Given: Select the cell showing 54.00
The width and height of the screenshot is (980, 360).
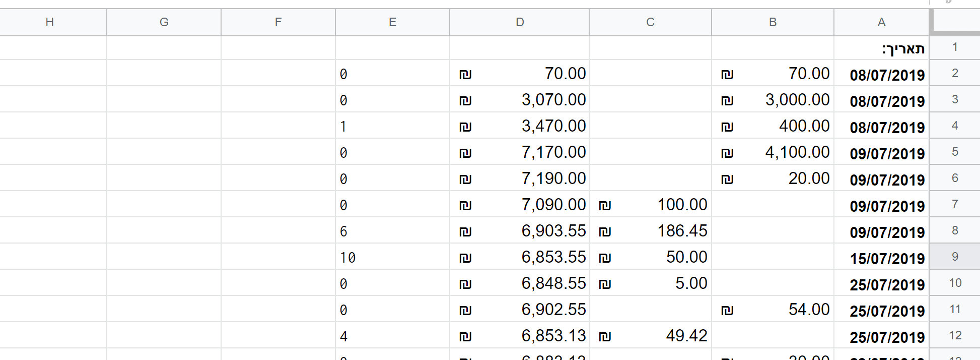Looking at the screenshot, I should tap(773, 310).
